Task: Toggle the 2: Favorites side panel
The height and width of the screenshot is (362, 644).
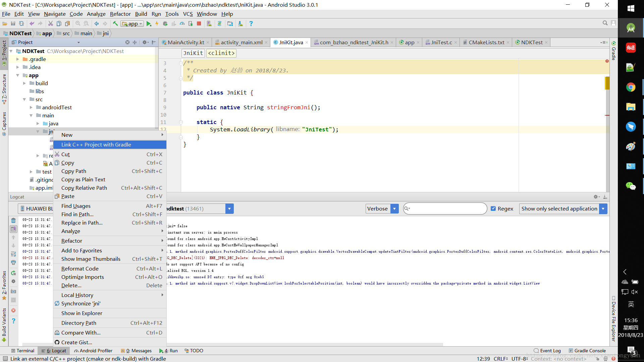Action: (x=4, y=285)
